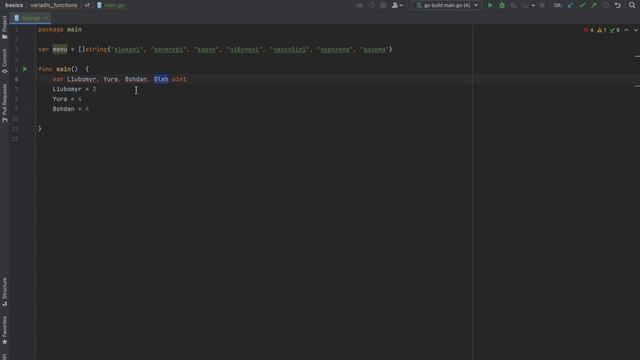Click the Bohdan = 4 line
This screenshot has height=360, width=640.
[x=71, y=109]
